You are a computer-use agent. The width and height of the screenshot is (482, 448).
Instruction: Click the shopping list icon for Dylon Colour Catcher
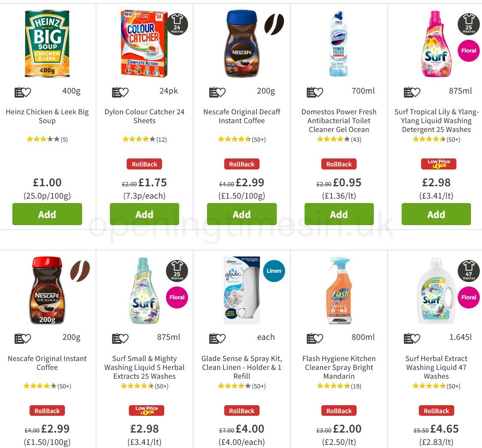pyautogui.click(x=117, y=91)
